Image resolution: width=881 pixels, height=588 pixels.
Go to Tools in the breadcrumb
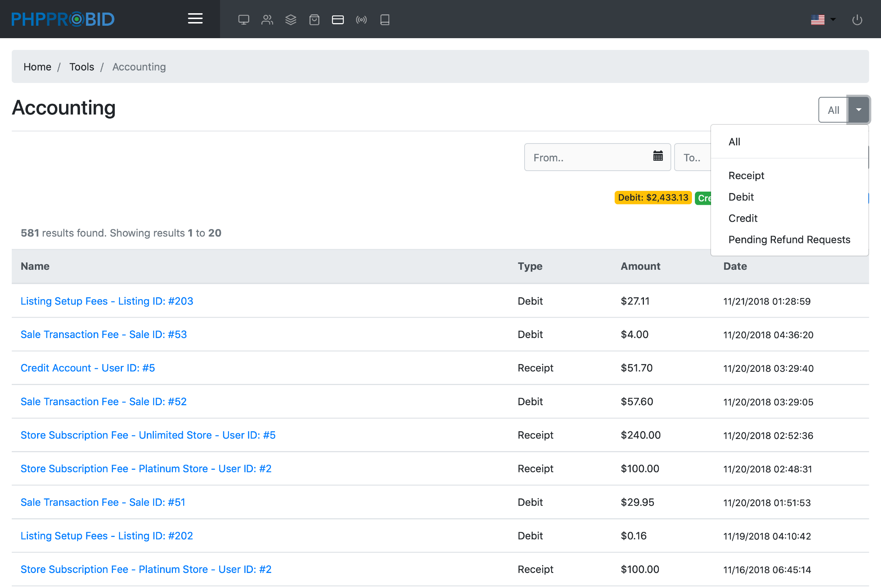point(81,67)
